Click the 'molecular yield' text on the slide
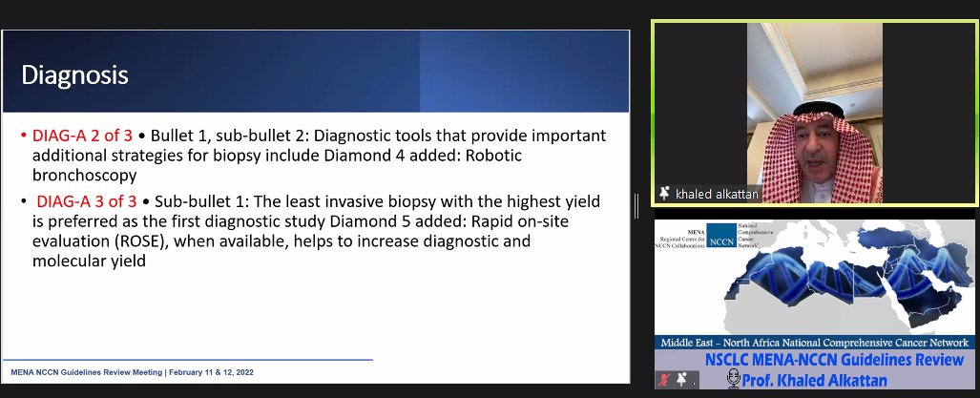This screenshot has width=980, height=398. [89, 261]
